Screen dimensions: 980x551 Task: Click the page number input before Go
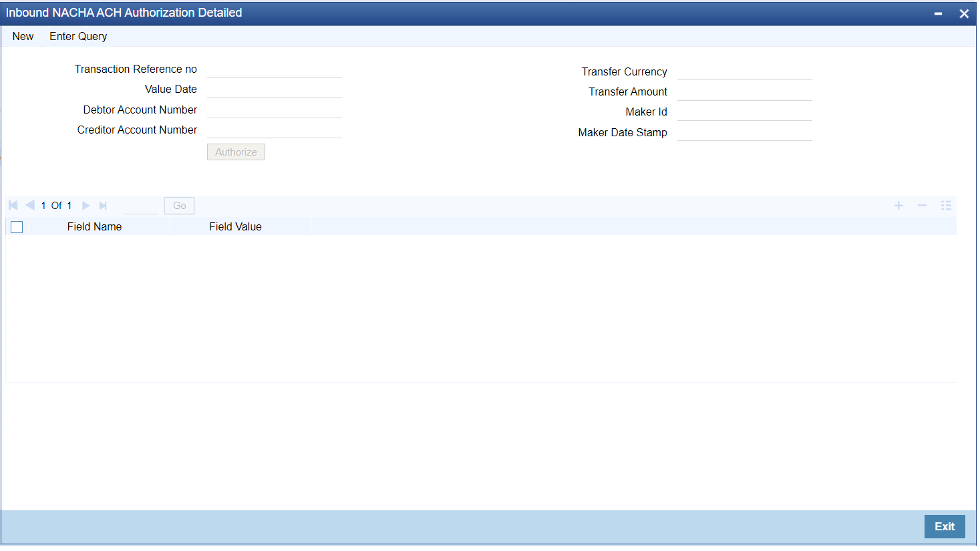141,206
